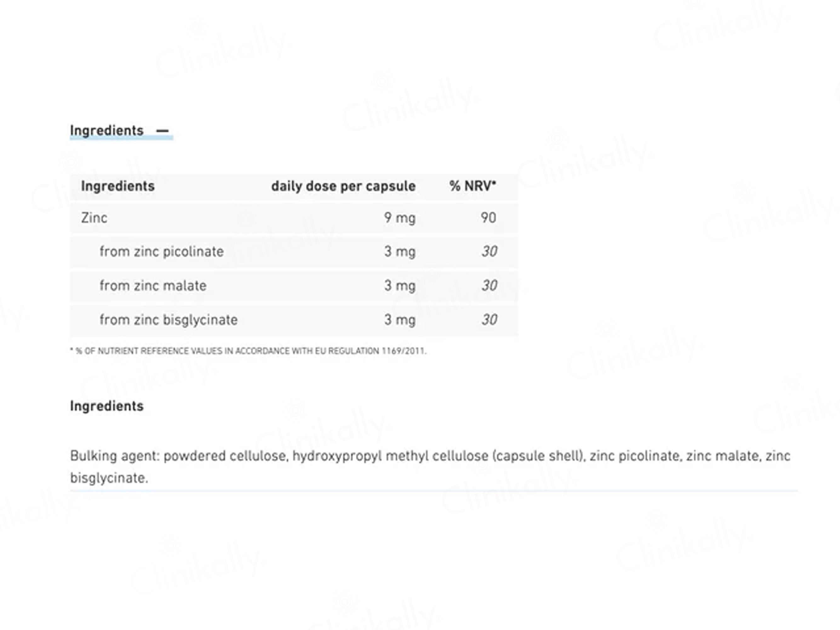Click the 30 NRV value for zinc bisglycinate
The height and width of the screenshot is (630, 840).
coord(489,320)
